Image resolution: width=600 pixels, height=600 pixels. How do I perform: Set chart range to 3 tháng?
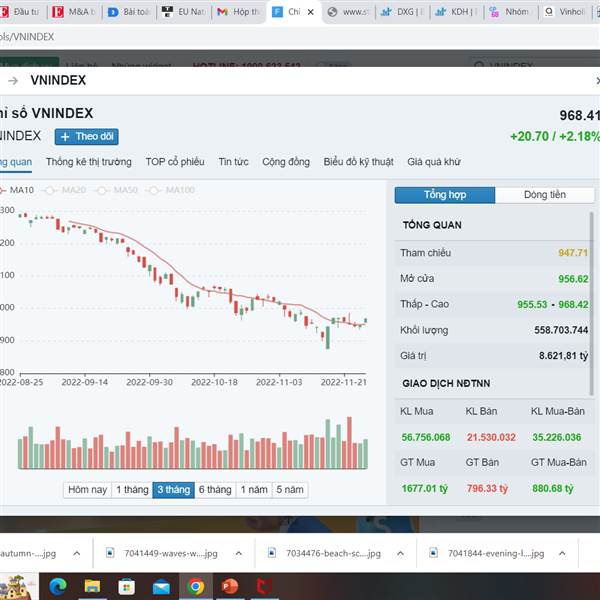(x=173, y=490)
